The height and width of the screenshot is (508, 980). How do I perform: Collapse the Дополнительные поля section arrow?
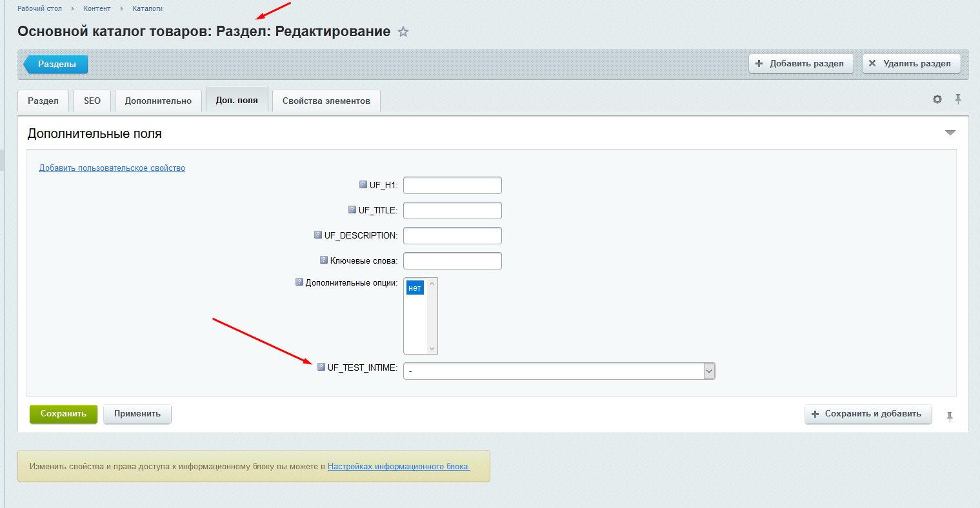click(950, 133)
